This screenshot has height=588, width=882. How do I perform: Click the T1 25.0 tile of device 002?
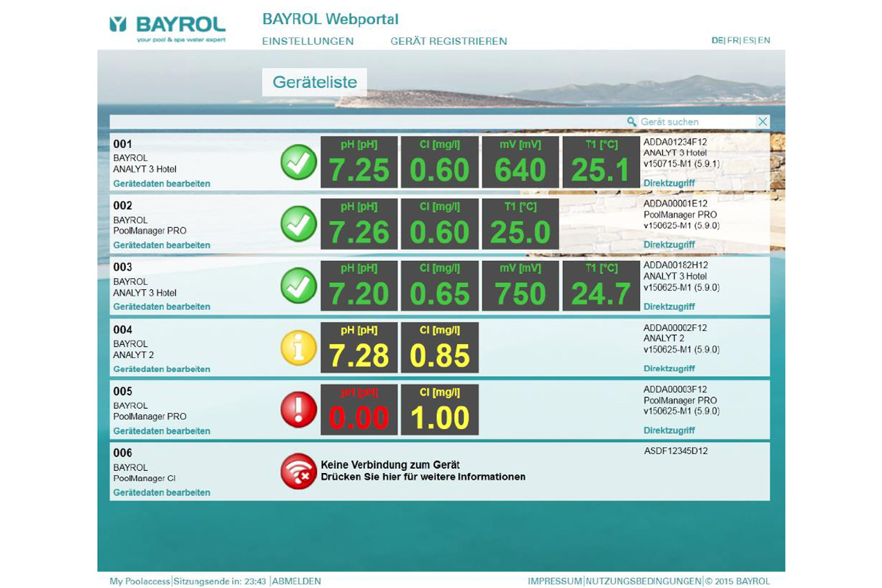520,224
